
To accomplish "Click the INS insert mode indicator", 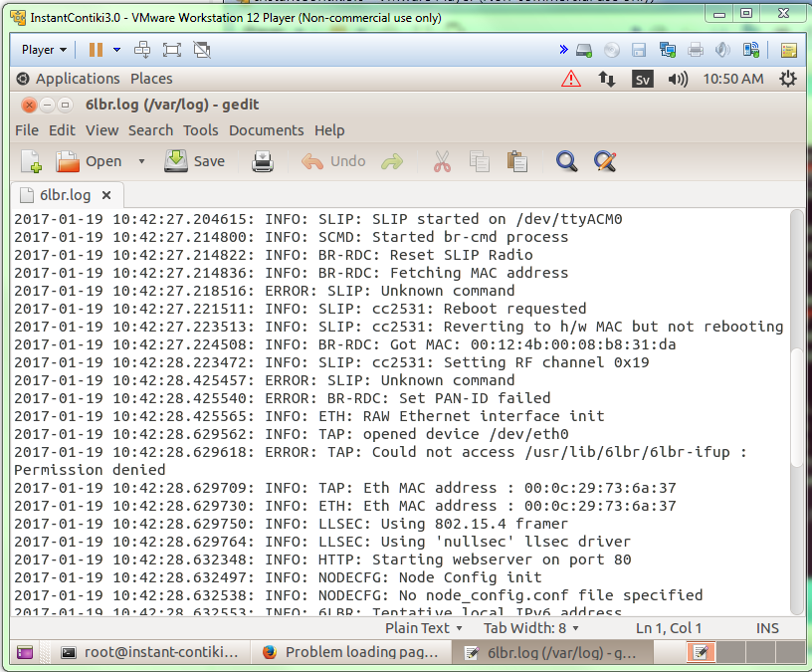I will [767, 628].
